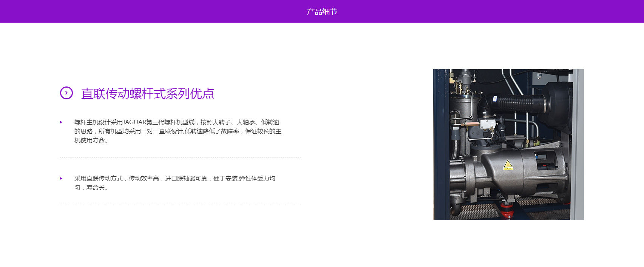Select the heading 直联传动螺杆式系列优点
The image size is (644, 267).
(148, 94)
